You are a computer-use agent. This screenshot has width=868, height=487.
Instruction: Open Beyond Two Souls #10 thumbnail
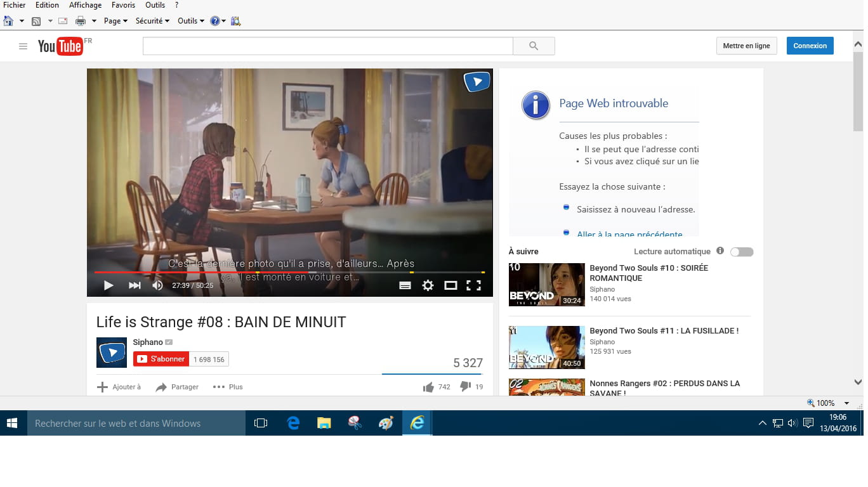click(546, 285)
